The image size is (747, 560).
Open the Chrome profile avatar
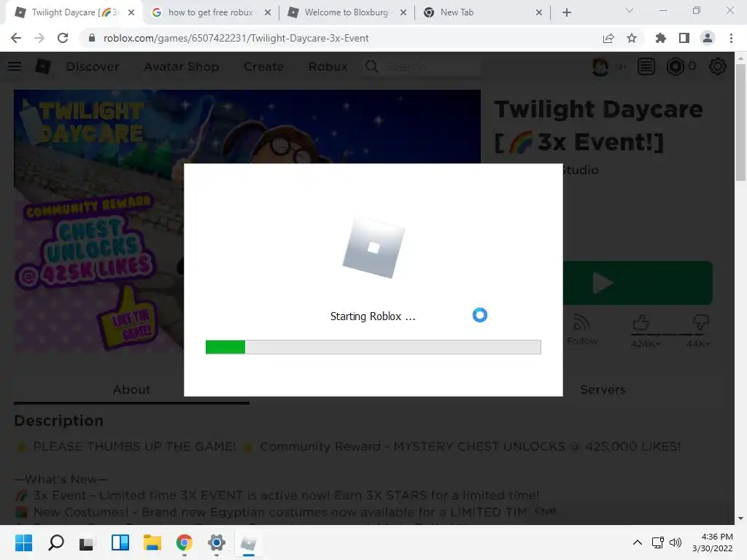click(708, 38)
